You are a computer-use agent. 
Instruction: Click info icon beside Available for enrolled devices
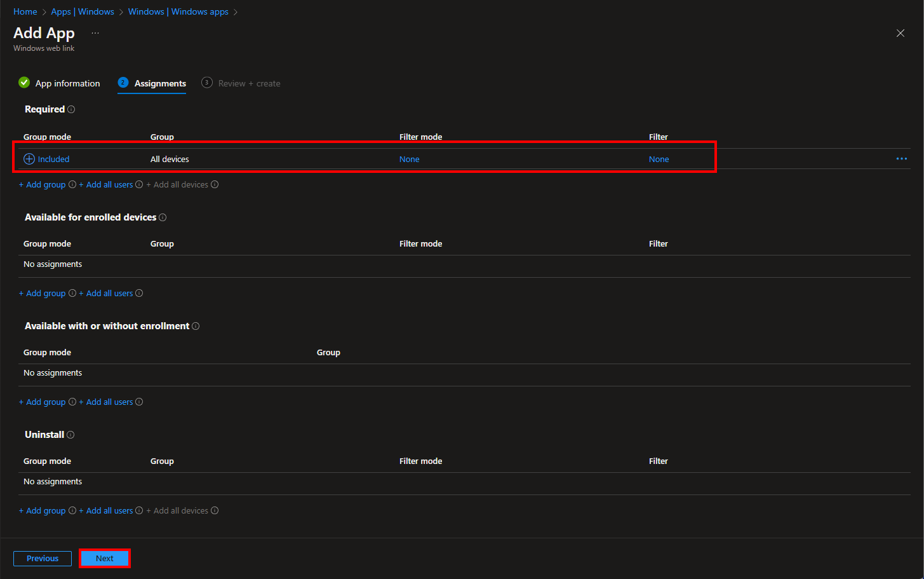163,217
